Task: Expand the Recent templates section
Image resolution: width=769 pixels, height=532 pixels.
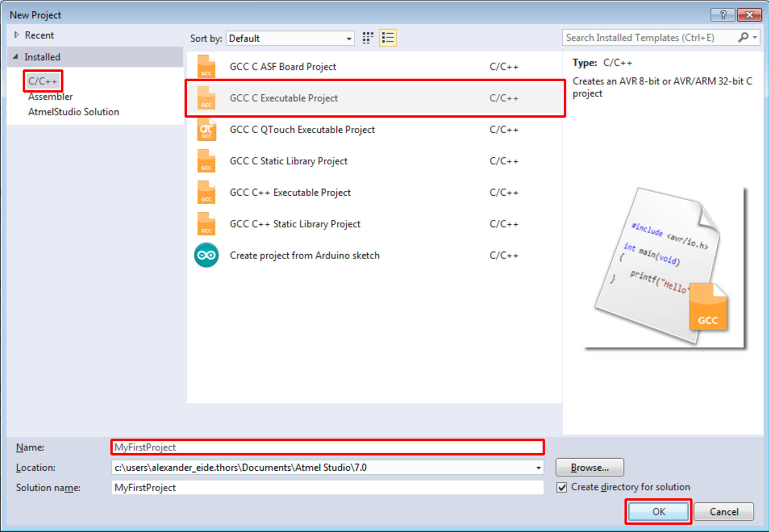Action: [x=17, y=35]
